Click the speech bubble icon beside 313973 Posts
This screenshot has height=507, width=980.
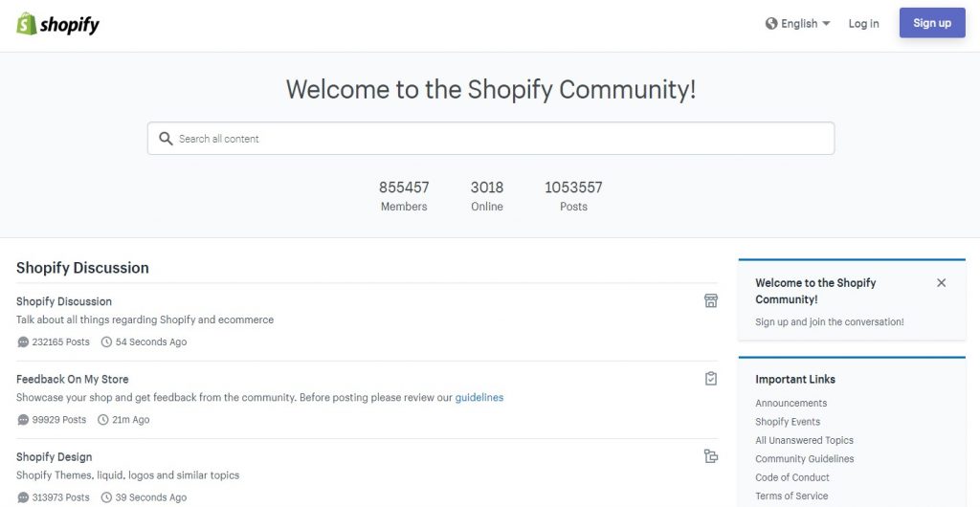click(23, 497)
